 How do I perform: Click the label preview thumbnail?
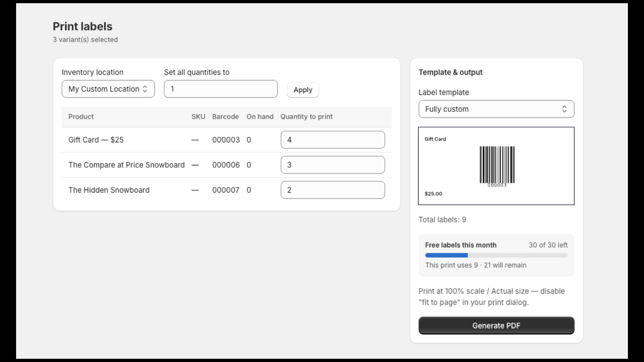coord(496,166)
